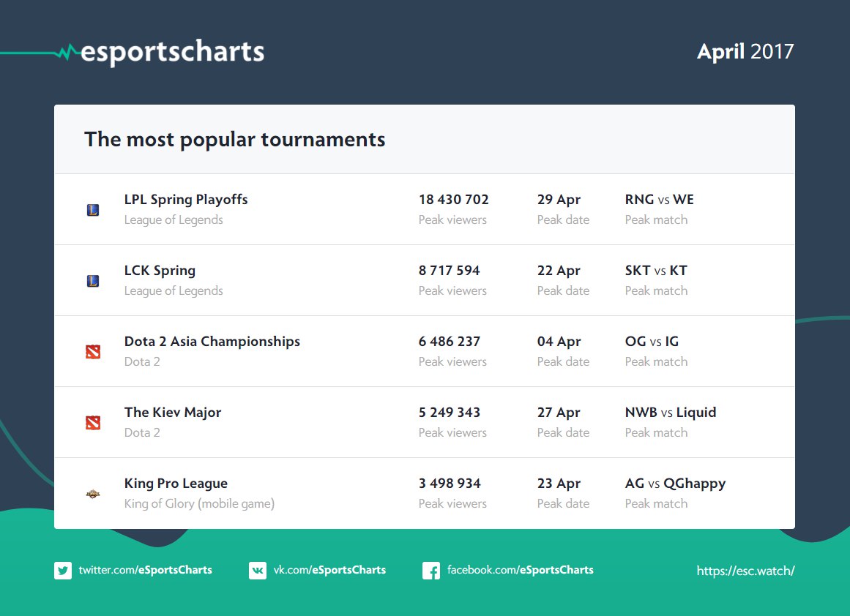Click the VK logo icon
The height and width of the screenshot is (616, 850).
click(x=258, y=571)
